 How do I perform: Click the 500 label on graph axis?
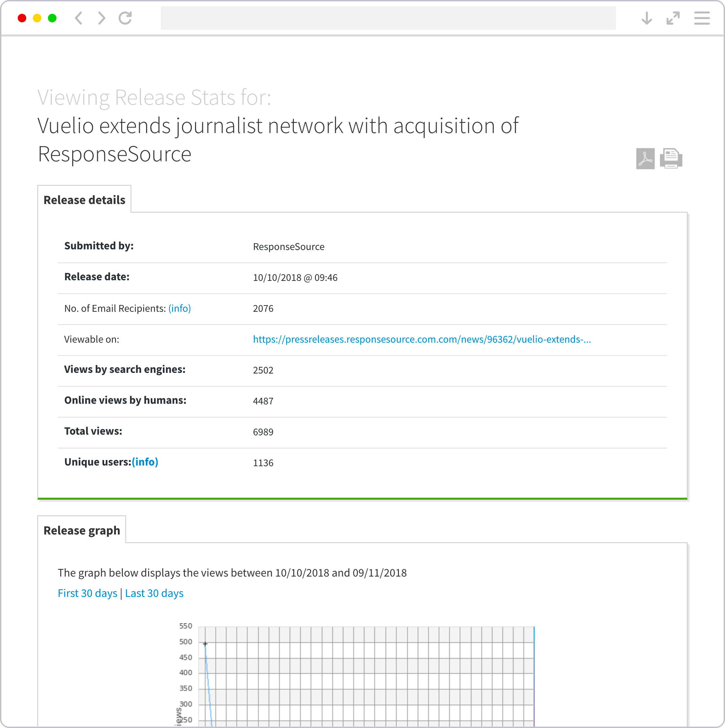point(186,641)
